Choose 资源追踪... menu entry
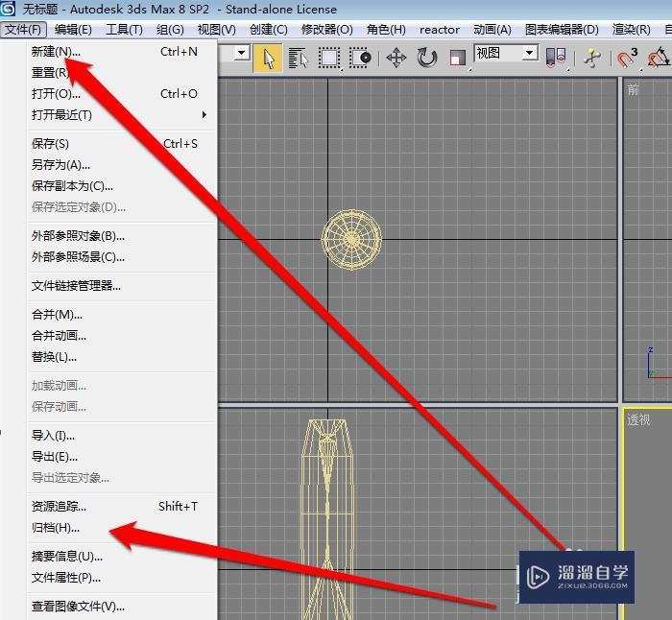This screenshot has width=672, height=620. point(122,507)
